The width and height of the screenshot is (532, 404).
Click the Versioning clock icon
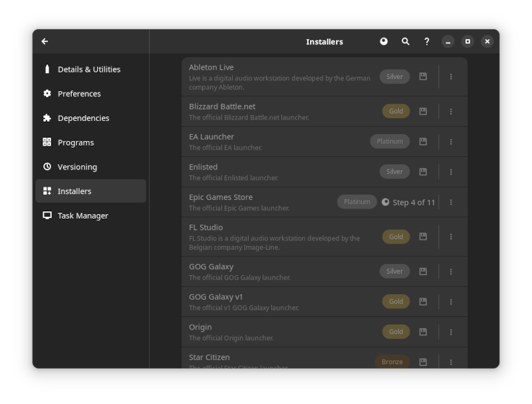click(x=46, y=167)
